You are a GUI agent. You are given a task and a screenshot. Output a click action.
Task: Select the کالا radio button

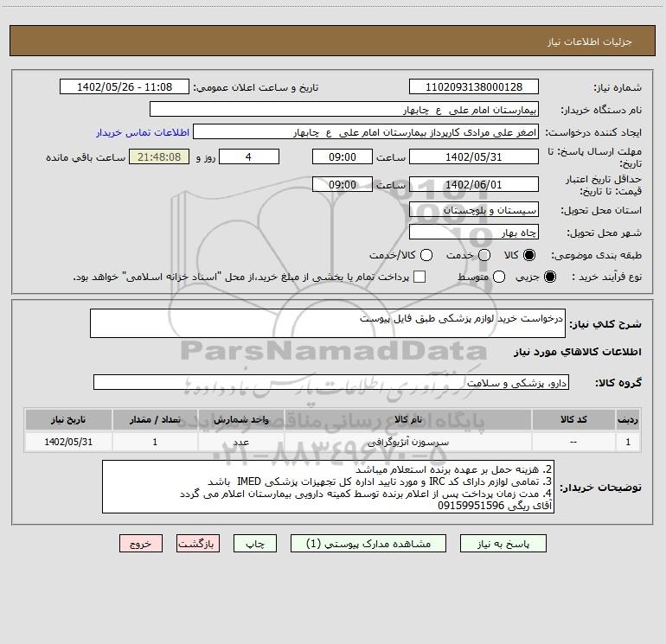point(529,255)
